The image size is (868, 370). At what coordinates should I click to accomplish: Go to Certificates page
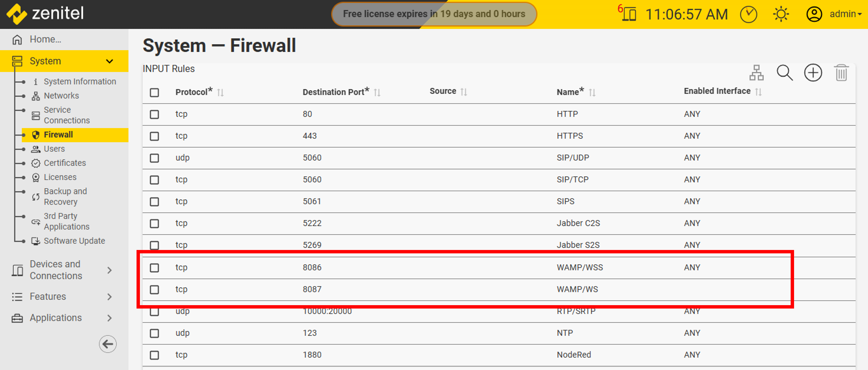coord(65,163)
